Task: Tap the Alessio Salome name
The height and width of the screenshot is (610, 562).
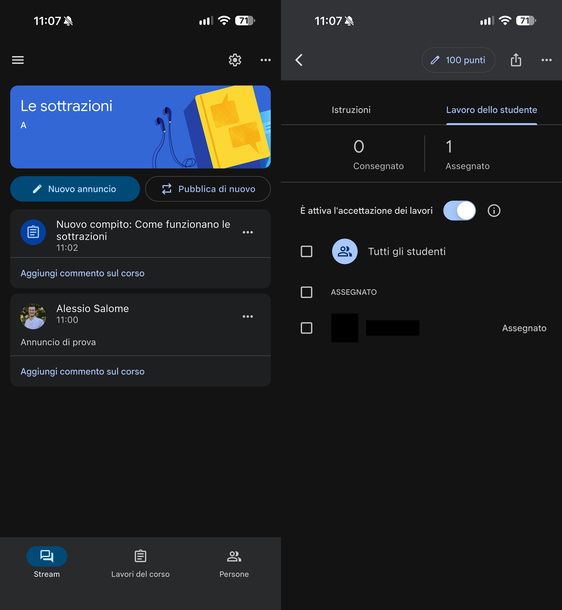Action: click(x=93, y=309)
